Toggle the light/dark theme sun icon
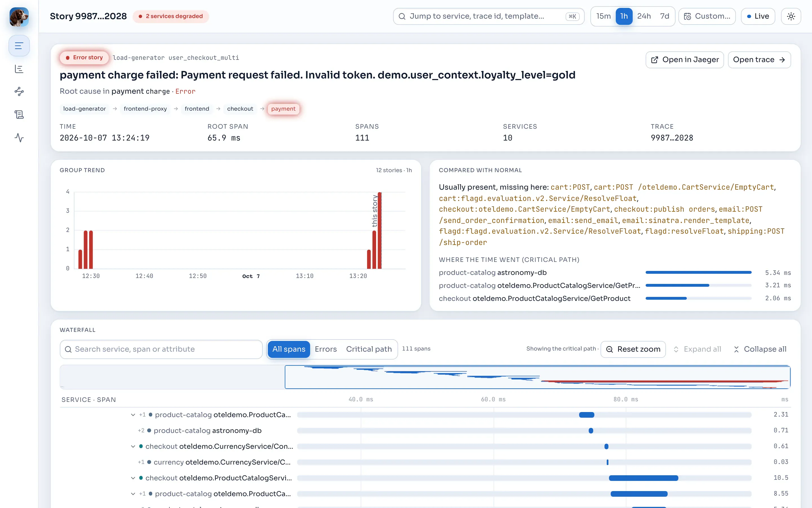The height and width of the screenshot is (508, 812). (x=791, y=16)
